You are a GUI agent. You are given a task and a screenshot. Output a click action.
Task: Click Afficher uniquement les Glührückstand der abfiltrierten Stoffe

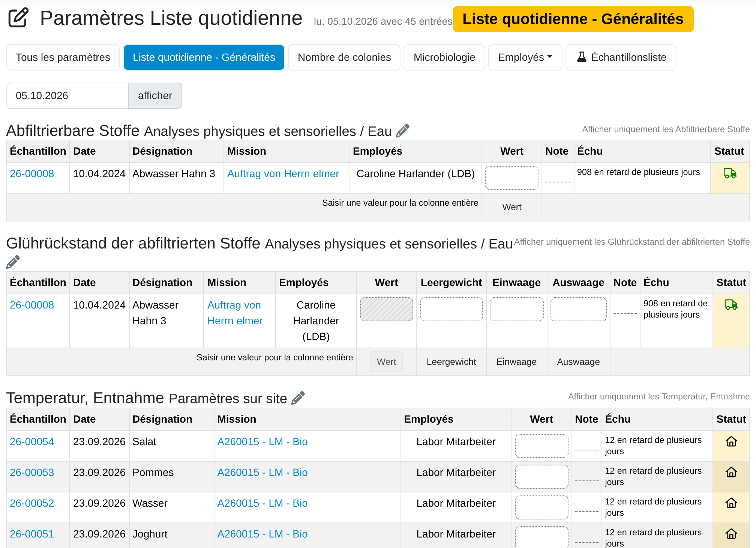632,242
